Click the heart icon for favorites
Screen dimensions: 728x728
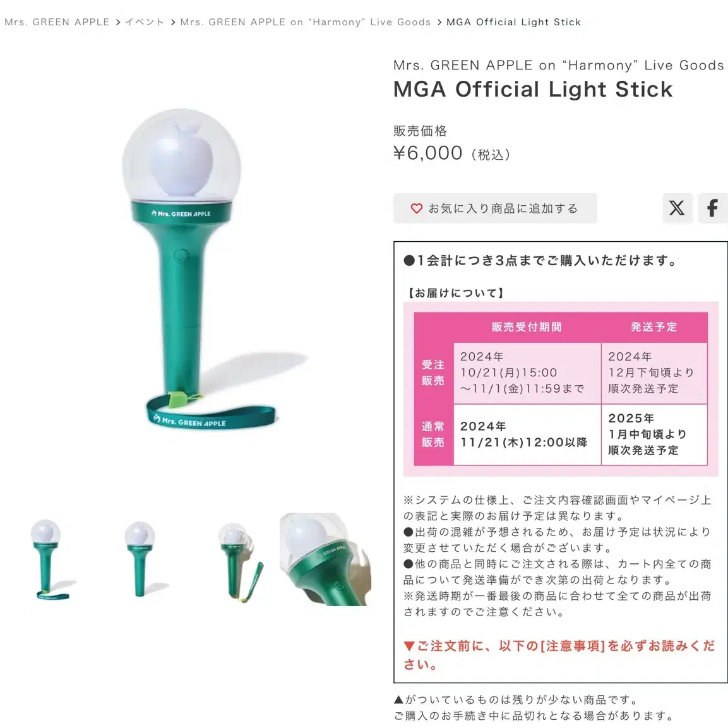417,208
